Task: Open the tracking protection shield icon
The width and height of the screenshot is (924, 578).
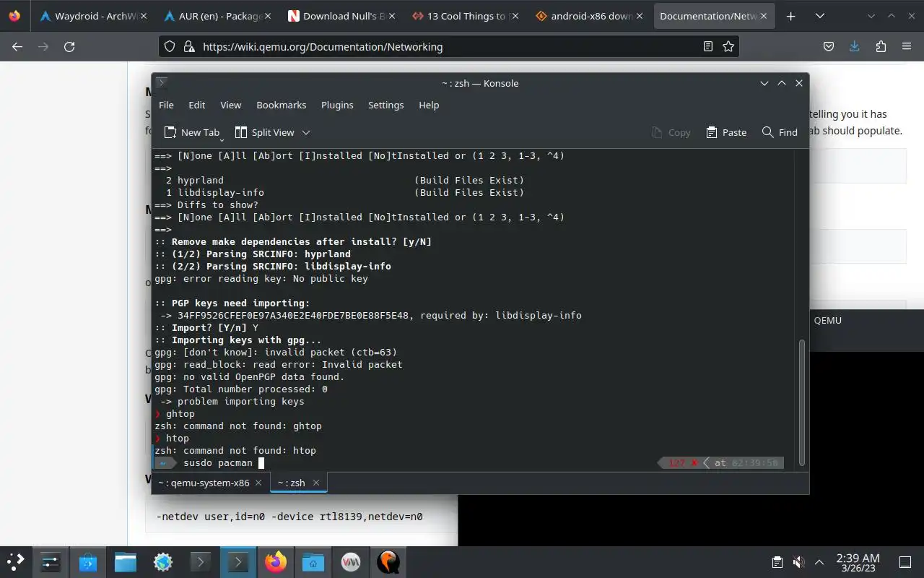Action: pos(170,46)
